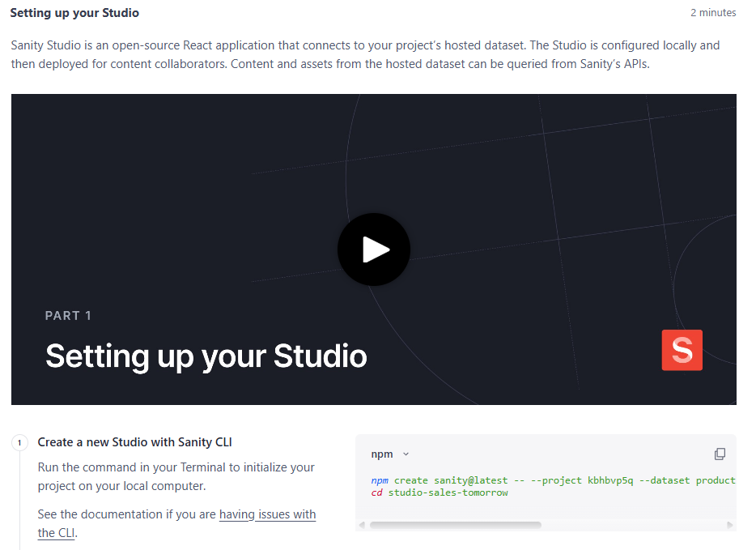Click the '2 minutes' duration label
The height and width of the screenshot is (550, 756).
pyautogui.click(x=713, y=12)
